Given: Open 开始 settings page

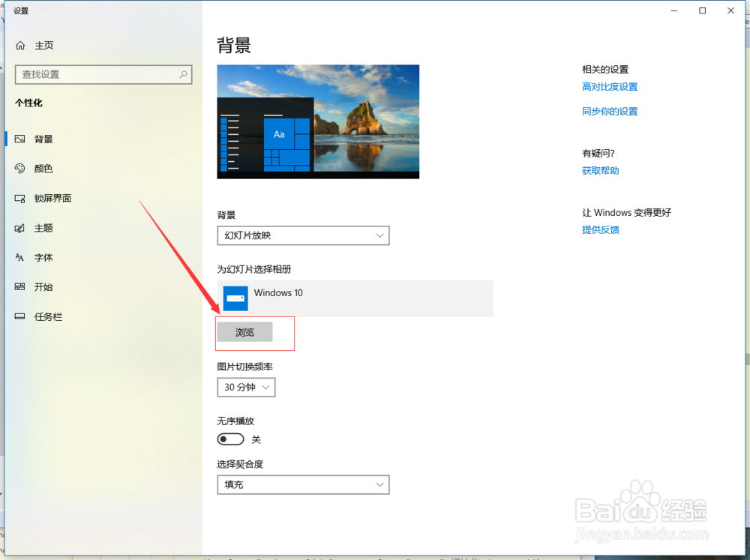Looking at the screenshot, I should [x=43, y=287].
